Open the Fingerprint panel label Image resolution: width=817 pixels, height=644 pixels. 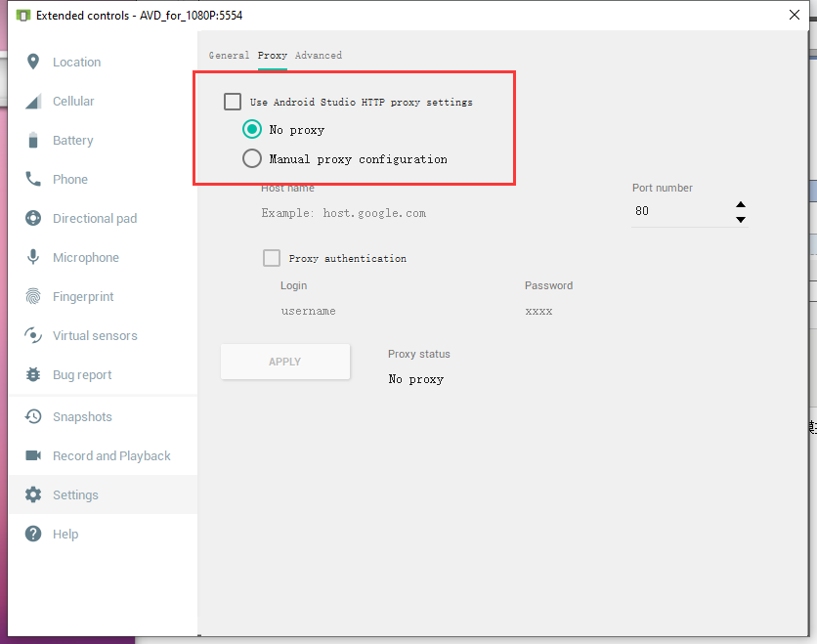83,296
